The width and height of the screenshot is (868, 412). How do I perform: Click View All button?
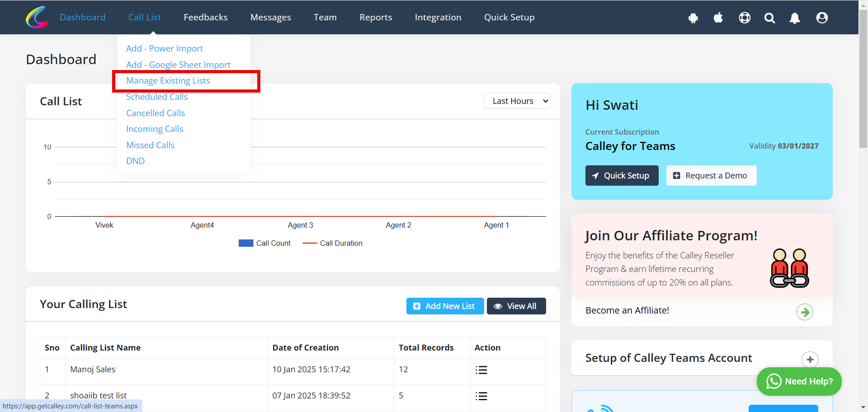(x=516, y=306)
